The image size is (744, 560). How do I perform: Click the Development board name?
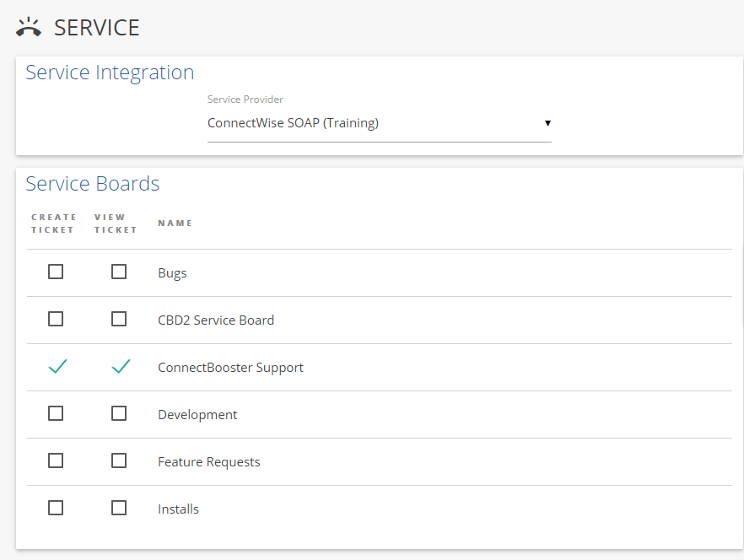[197, 415]
